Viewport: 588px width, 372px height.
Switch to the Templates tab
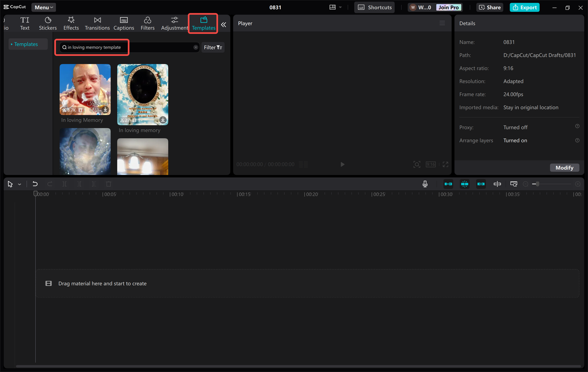tap(203, 23)
